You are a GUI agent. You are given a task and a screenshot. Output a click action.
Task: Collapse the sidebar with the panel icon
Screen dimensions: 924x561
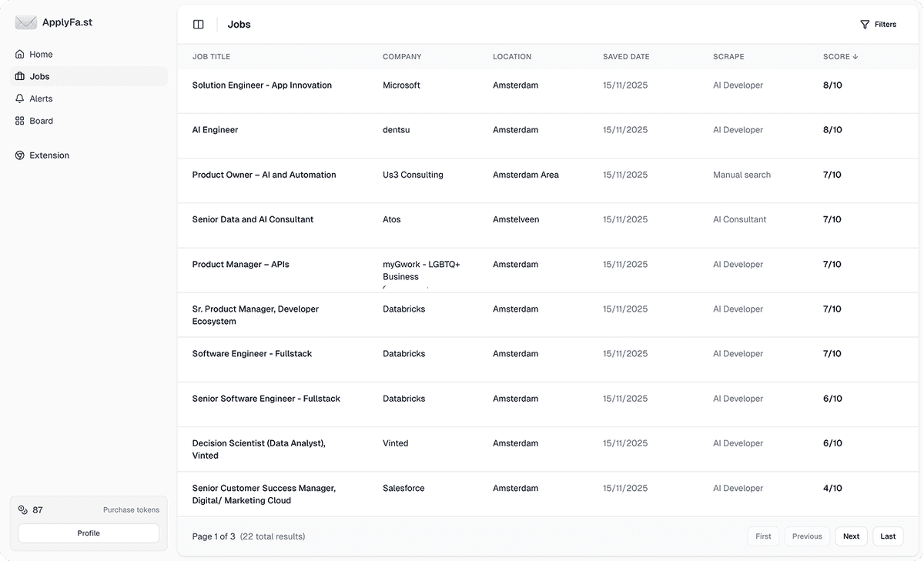coord(199,24)
